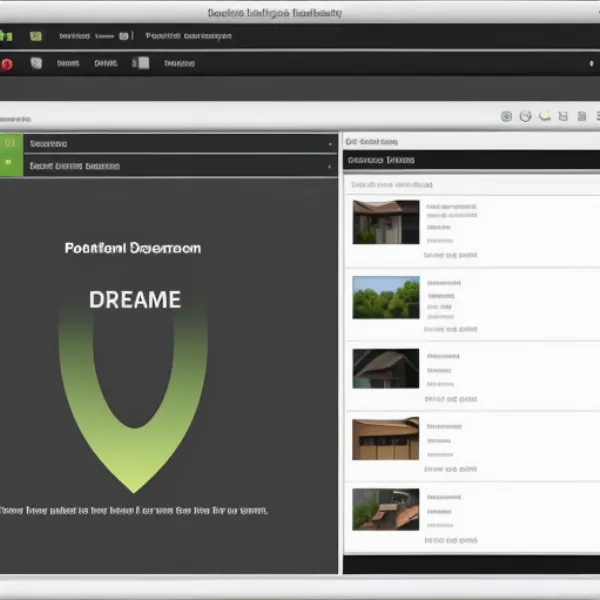Click the small gray box icon before the divider
This screenshot has height=600, width=600.
tap(124, 36)
